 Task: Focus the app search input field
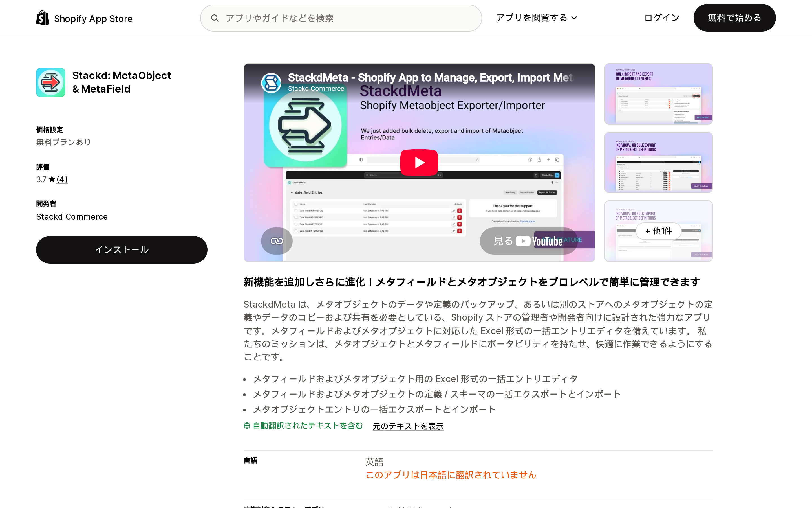point(341,18)
